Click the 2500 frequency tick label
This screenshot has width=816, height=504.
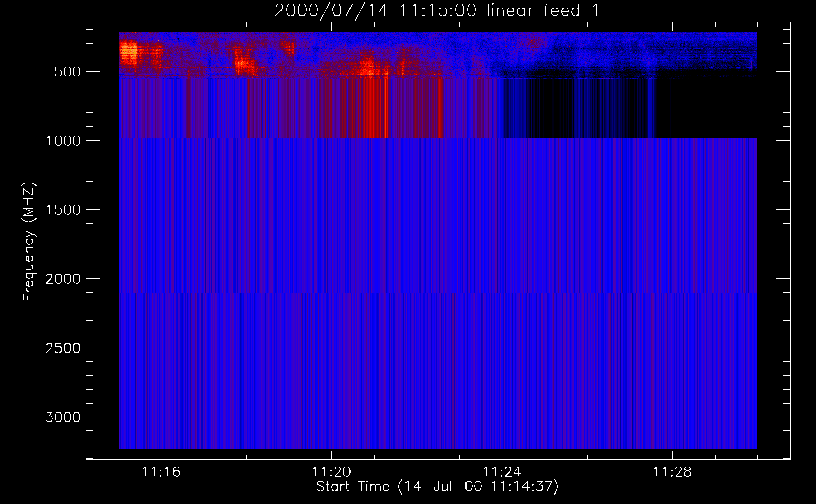(x=64, y=348)
